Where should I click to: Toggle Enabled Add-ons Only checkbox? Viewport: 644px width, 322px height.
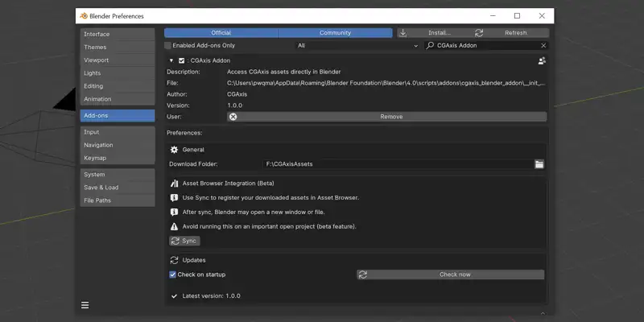click(x=168, y=46)
